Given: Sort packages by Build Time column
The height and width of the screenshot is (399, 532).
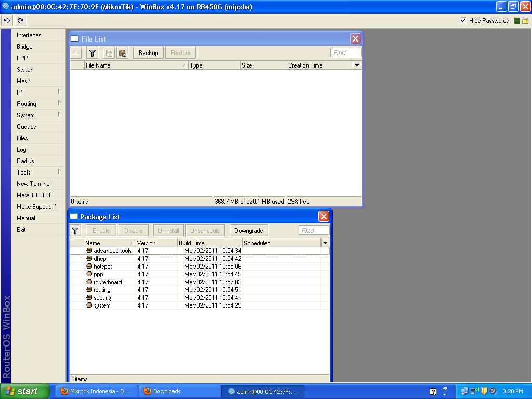Looking at the screenshot, I should (x=210, y=243).
